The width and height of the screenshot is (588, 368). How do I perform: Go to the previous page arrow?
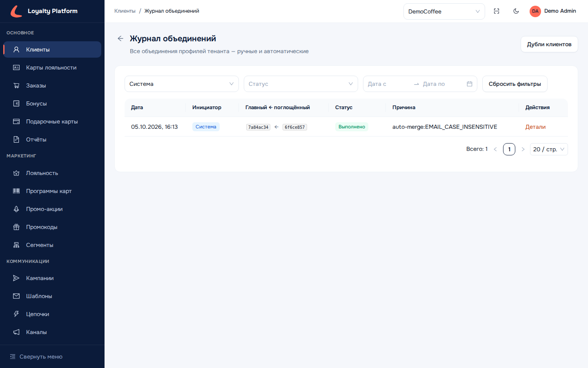pos(495,149)
